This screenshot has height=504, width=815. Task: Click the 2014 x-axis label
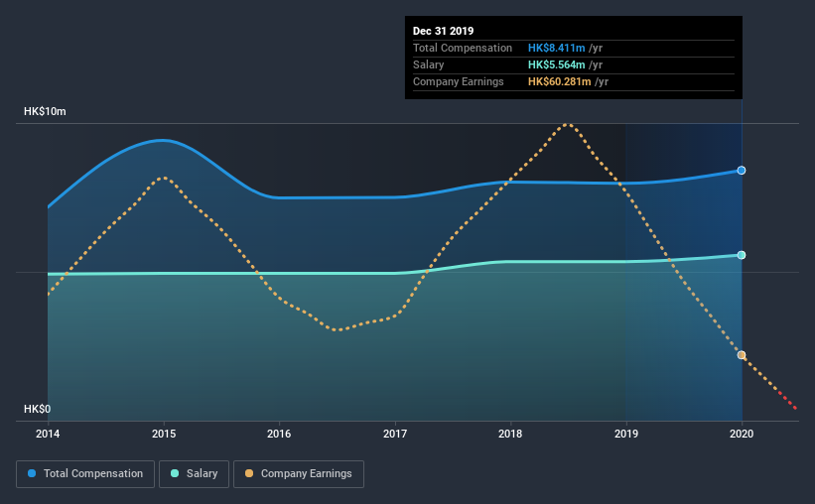(x=48, y=434)
